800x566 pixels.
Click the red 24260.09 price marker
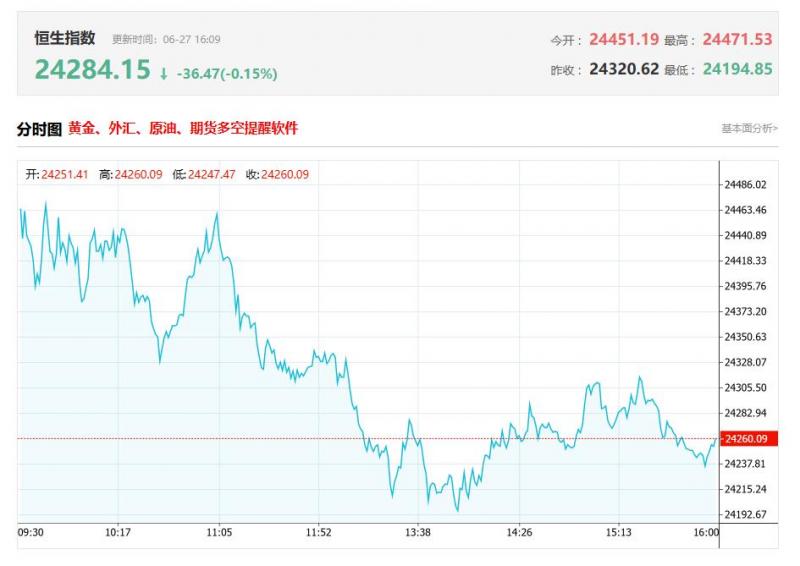[x=748, y=439]
